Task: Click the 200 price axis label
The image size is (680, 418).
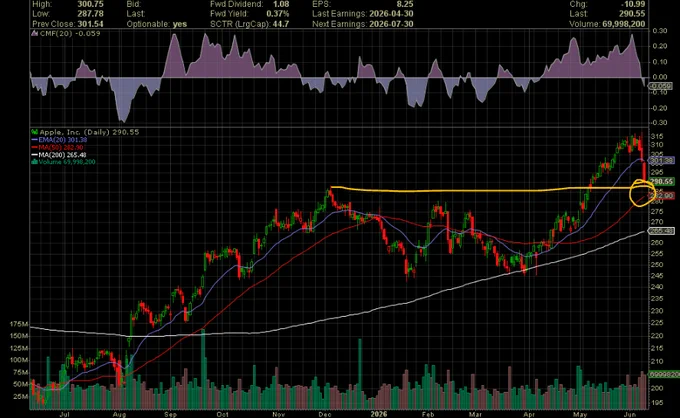Action: point(656,388)
